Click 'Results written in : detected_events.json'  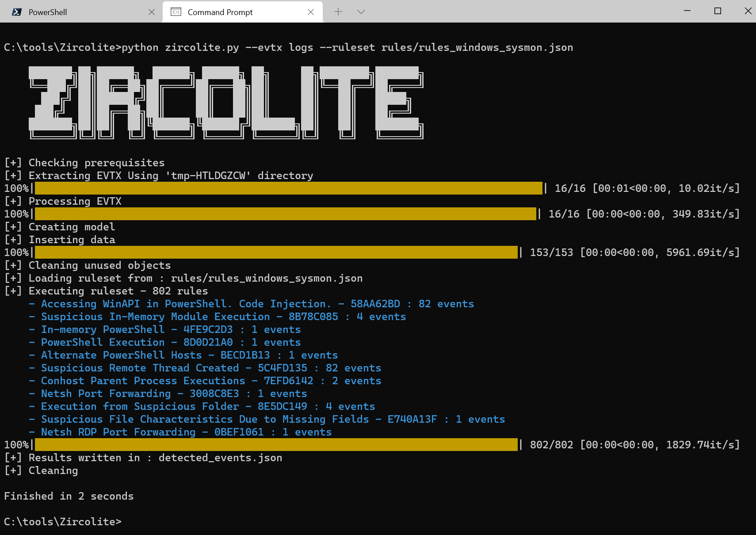pos(143,458)
